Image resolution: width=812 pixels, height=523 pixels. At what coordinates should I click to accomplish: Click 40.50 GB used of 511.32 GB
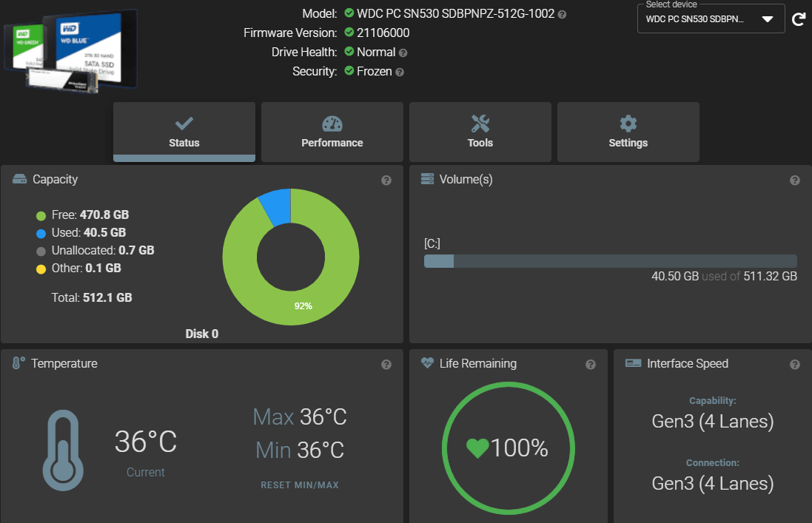click(x=724, y=276)
